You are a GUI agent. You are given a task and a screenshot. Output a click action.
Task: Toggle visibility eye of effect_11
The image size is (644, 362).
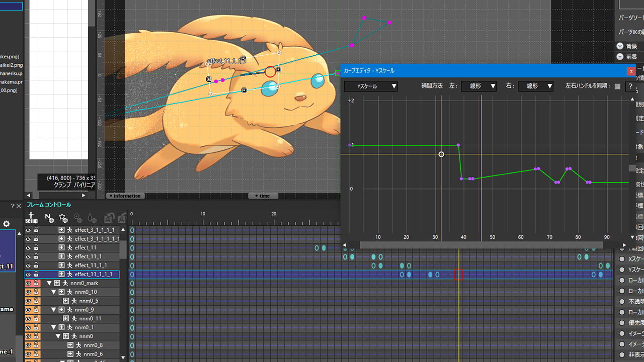pos(28,248)
